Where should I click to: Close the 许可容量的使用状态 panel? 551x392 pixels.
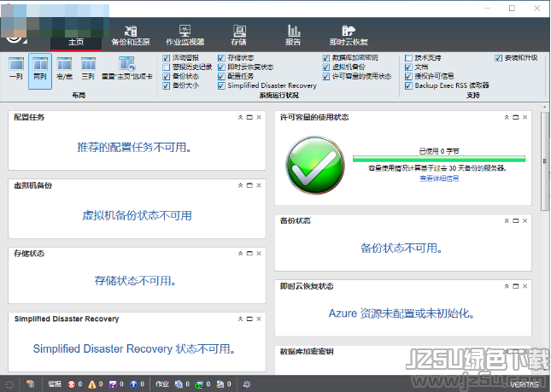tap(525, 117)
